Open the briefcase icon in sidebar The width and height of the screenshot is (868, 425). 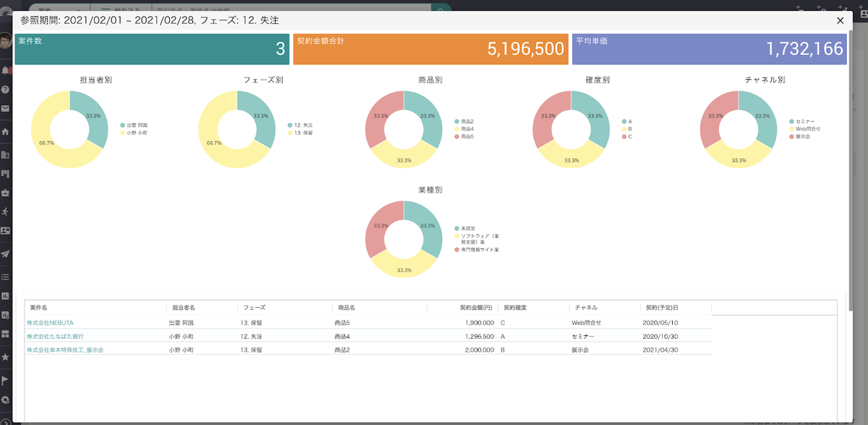(x=5, y=193)
